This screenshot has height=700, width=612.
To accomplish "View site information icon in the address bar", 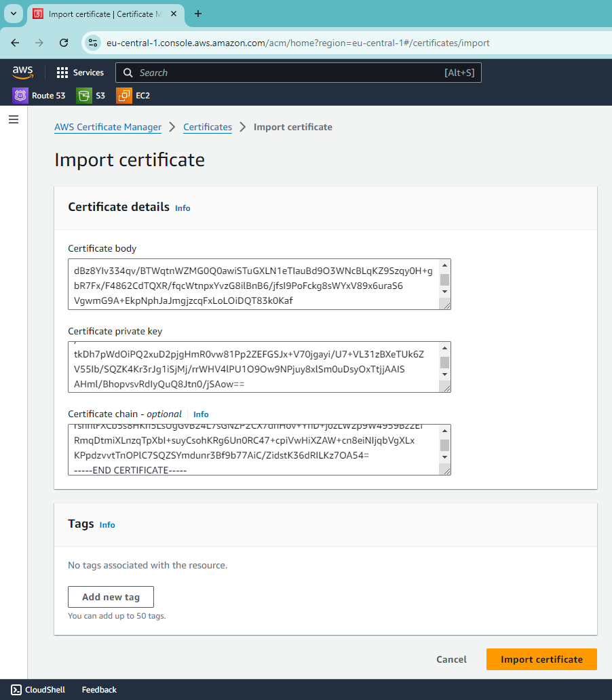I will click(x=93, y=43).
